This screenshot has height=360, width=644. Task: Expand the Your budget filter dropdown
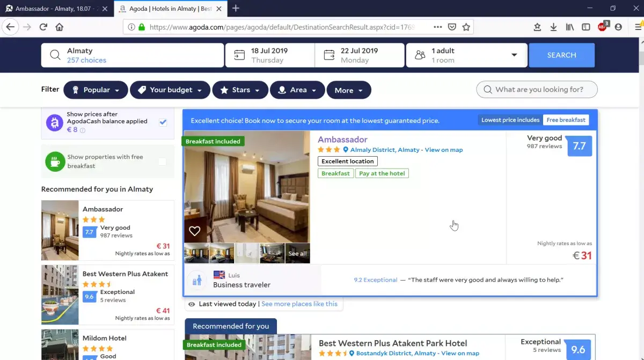170,90
